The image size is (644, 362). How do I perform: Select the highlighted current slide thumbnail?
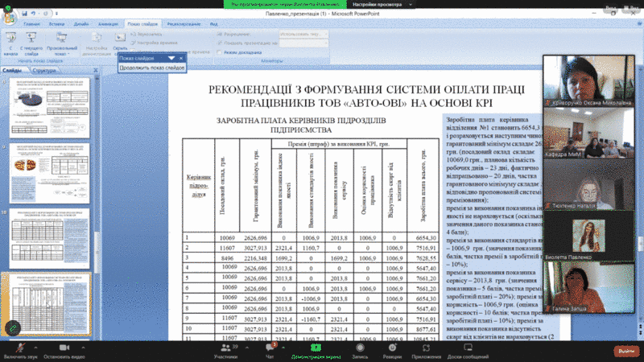[x=50, y=305]
